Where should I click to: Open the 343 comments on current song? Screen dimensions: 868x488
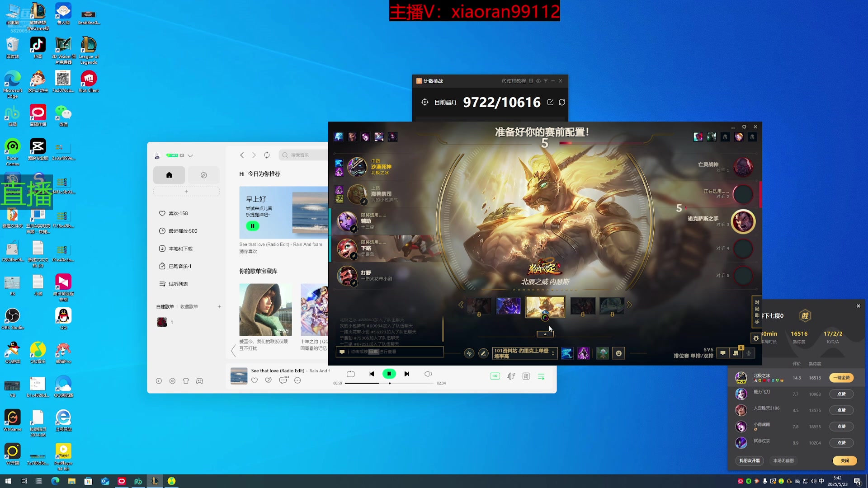tap(283, 380)
